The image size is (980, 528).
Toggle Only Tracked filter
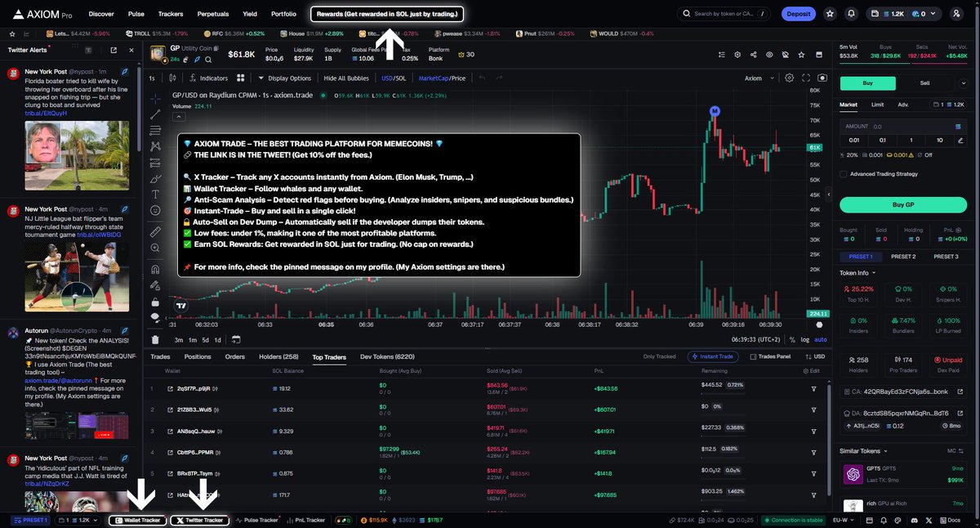point(659,356)
